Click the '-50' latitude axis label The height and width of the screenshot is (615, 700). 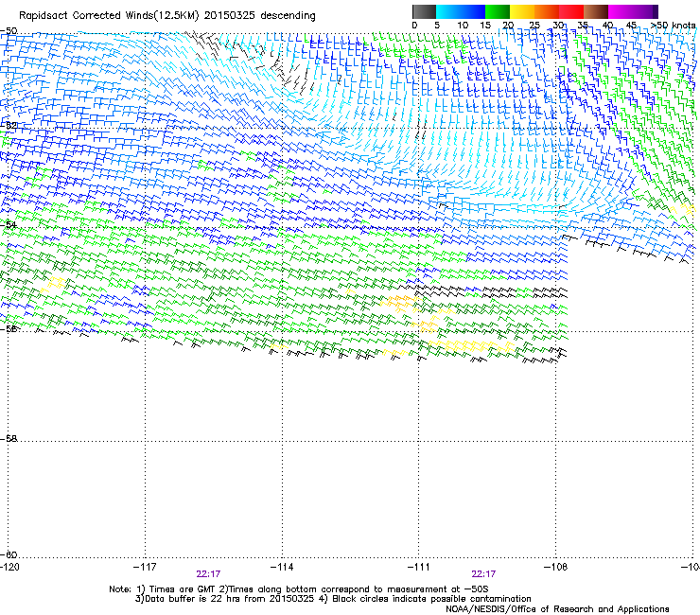pyautogui.click(x=9, y=31)
